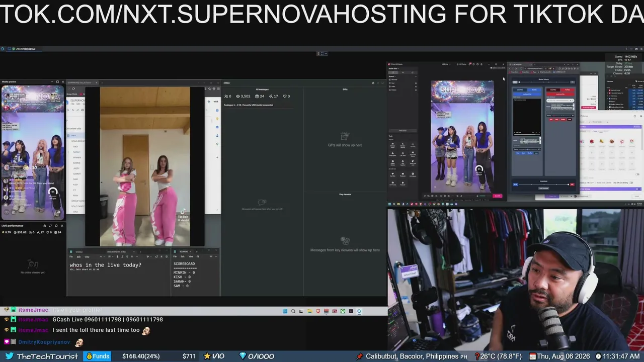Image resolution: width=644 pixels, height=362 pixels.
Task: Click the 'MINMIN - 0' scoreboard line
Action: point(184,273)
